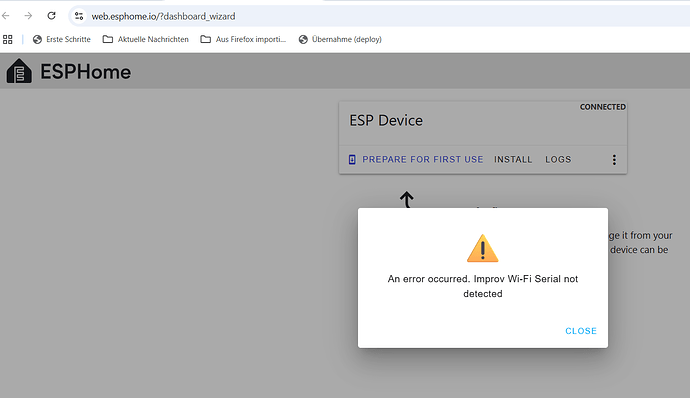Open the apps grid in bookmarks bar
This screenshot has height=398, width=690.
tap(7, 40)
